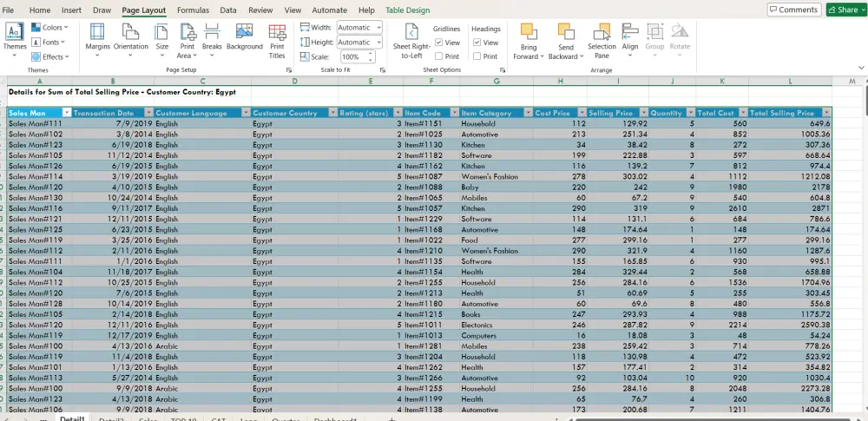Click the 2590.38 total selling price cell
The image size is (868, 421).
(x=790, y=326)
